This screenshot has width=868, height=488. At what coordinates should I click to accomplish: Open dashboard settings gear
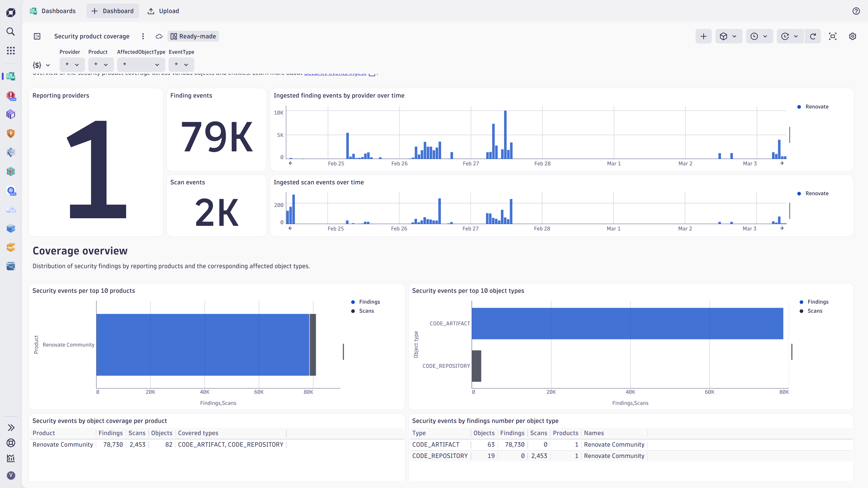[852, 36]
